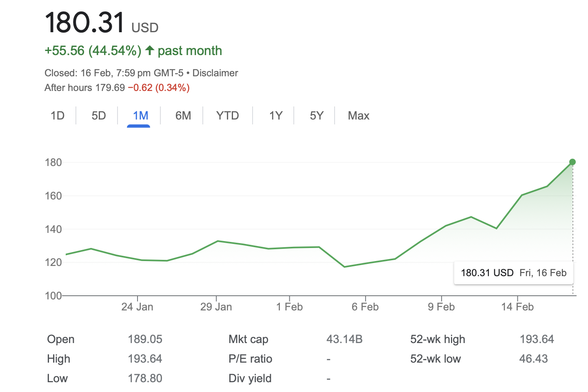
Task: Click the Mkt cap label
Action: (x=248, y=339)
